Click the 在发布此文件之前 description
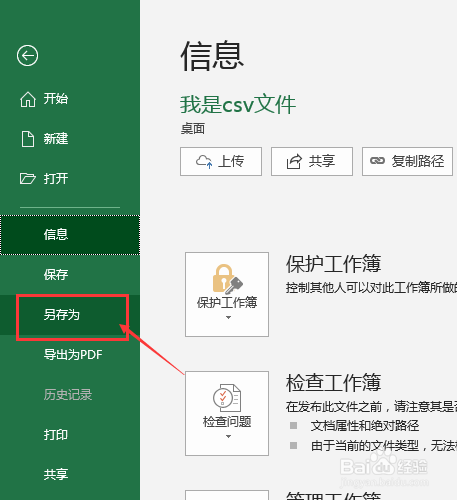The width and height of the screenshot is (457, 500). (x=371, y=407)
